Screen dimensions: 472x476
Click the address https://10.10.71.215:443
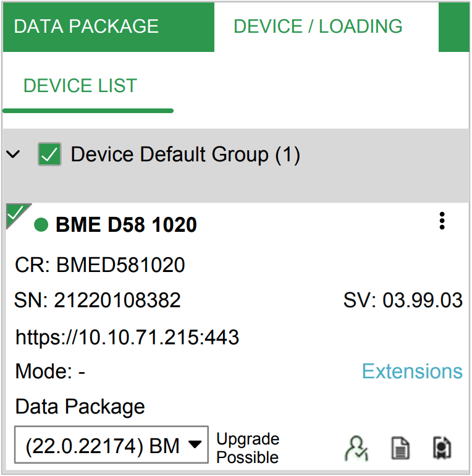coord(127,338)
